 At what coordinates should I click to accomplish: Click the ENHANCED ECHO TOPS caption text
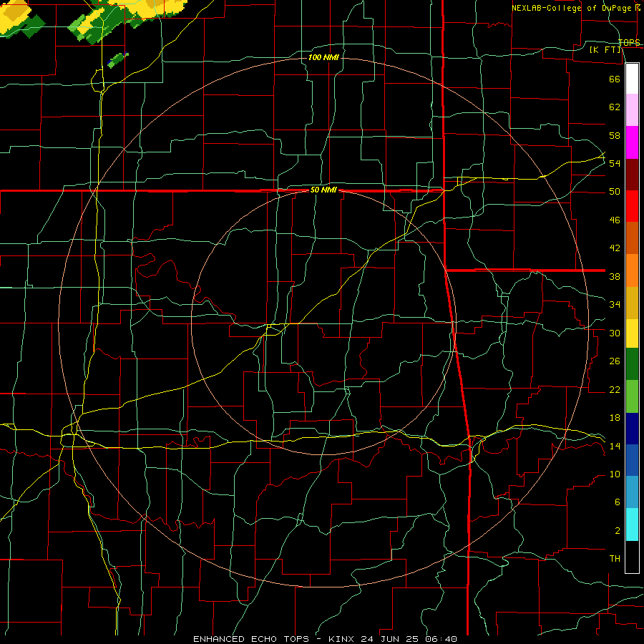(x=251, y=639)
